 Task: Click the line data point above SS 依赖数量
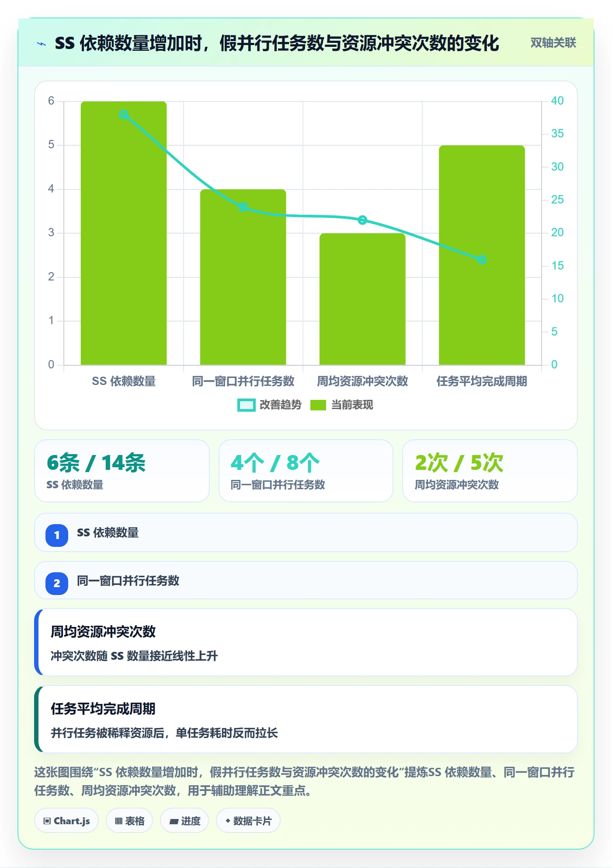pos(124,115)
